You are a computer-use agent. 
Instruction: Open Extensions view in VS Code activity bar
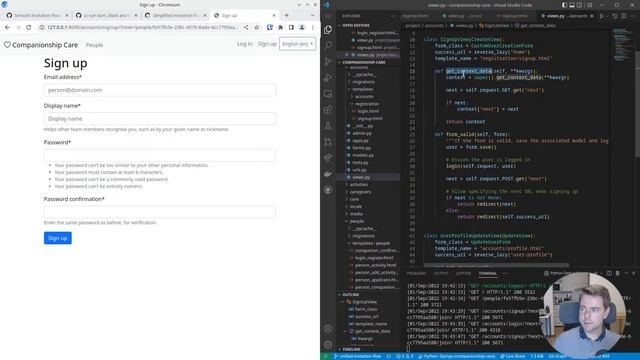[328, 110]
